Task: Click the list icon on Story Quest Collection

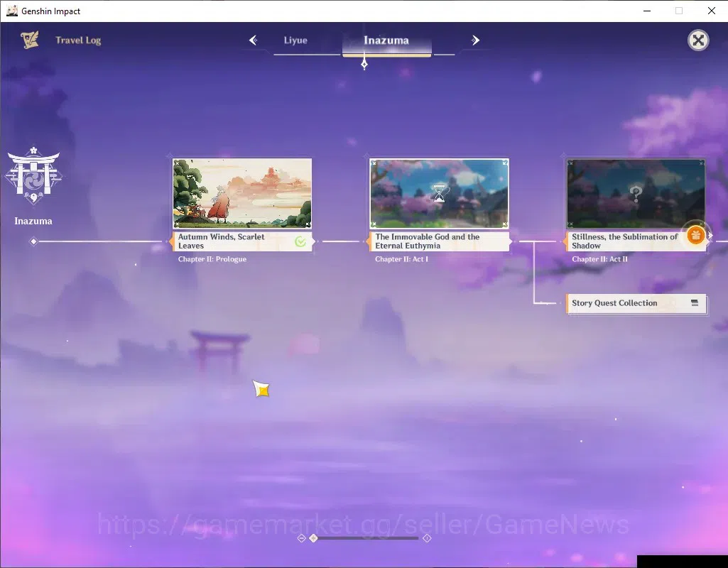Action: [695, 303]
